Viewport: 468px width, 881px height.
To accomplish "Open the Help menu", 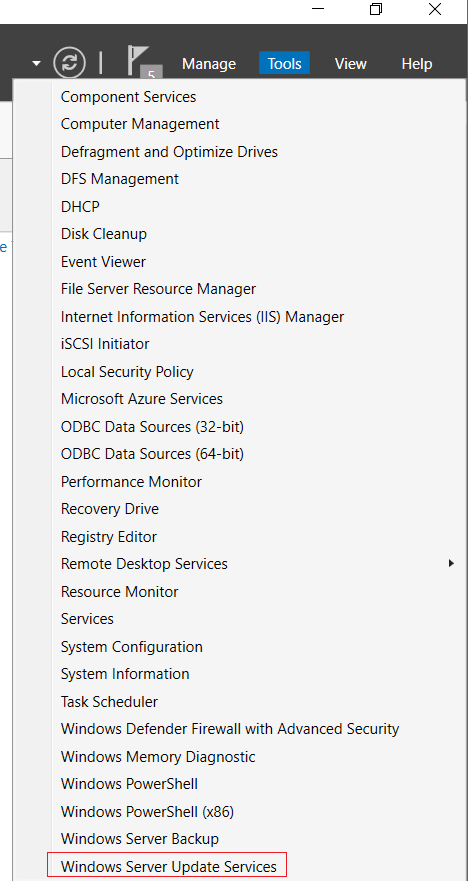I will tap(417, 63).
